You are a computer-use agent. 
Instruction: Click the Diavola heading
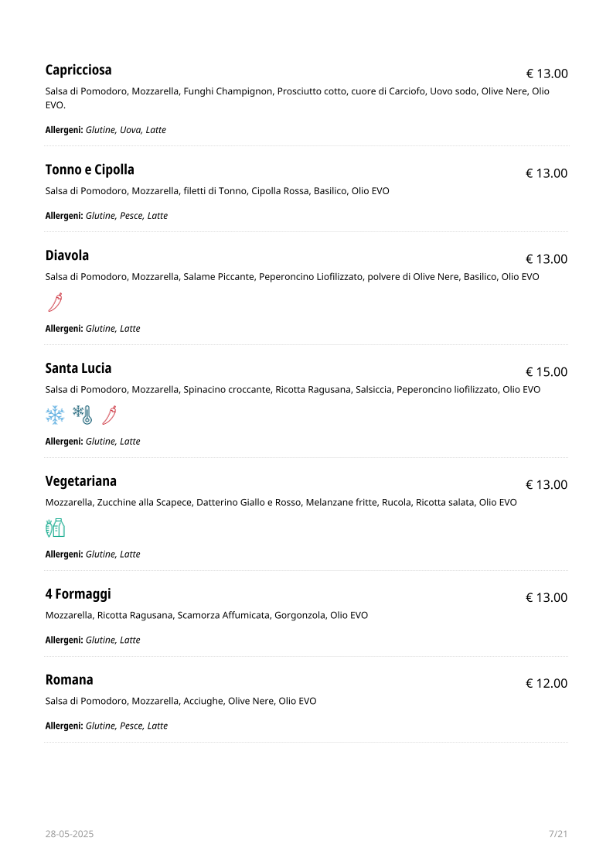click(x=67, y=256)
